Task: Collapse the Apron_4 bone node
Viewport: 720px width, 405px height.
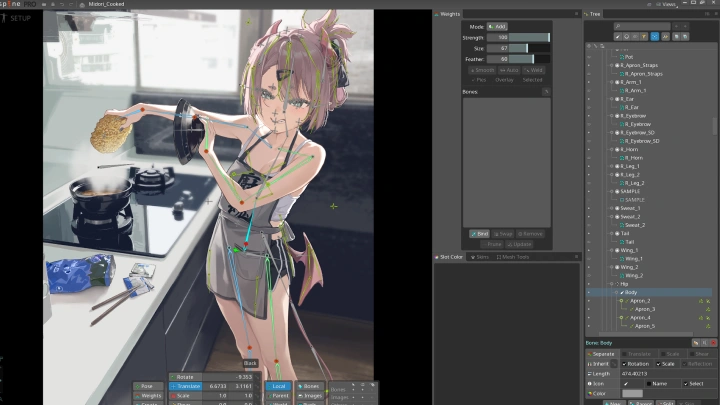Action: tap(621, 318)
